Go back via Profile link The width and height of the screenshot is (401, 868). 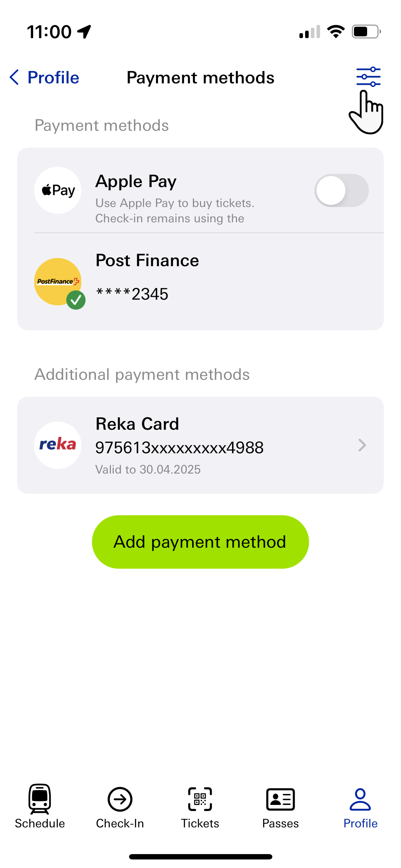pyautogui.click(x=53, y=77)
